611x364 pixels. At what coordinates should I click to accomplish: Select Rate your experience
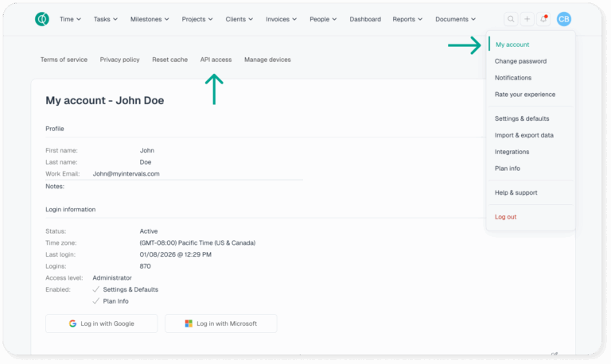pyautogui.click(x=525, y=95)
